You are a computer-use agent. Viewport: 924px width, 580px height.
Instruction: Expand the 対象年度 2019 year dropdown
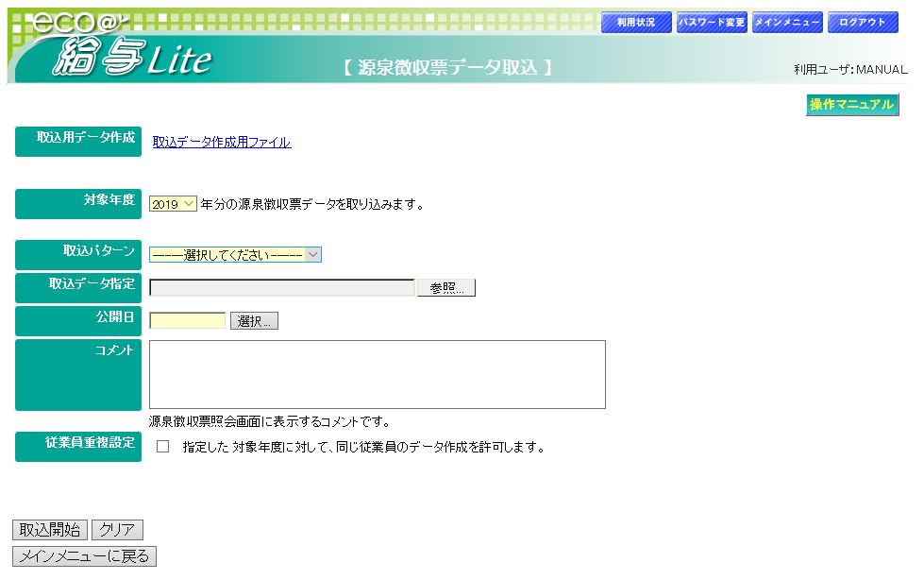click(x=173, y=204)
